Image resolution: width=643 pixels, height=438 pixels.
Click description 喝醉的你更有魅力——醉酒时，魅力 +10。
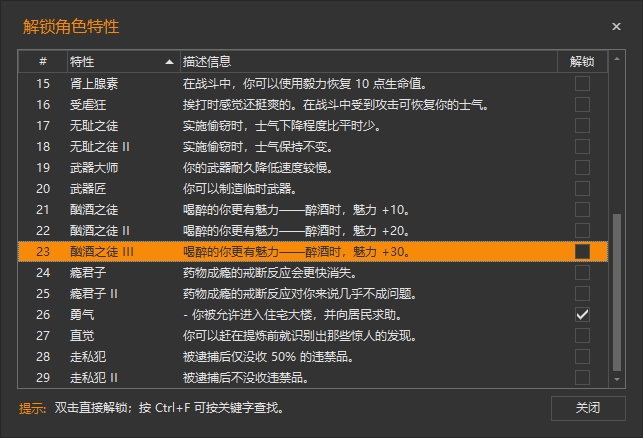click(296, 210)
